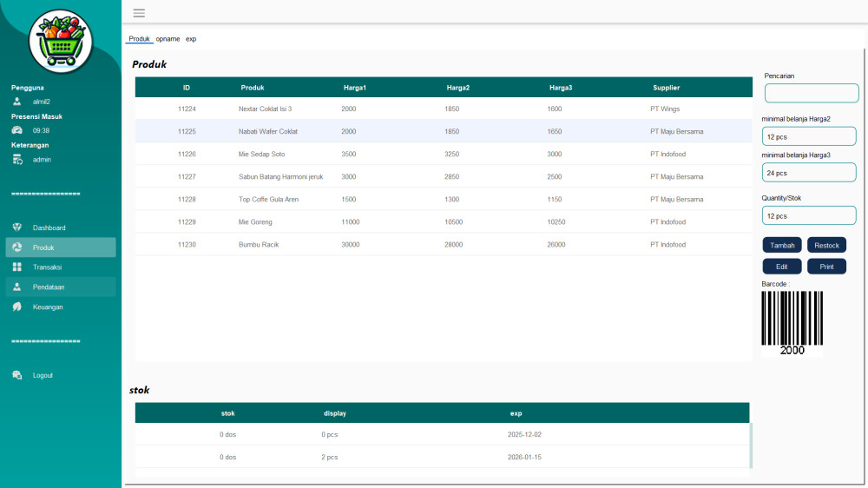Click the Logout icon in sidebar
Viewport: 868px width, 488px height.
pos(17,376)
